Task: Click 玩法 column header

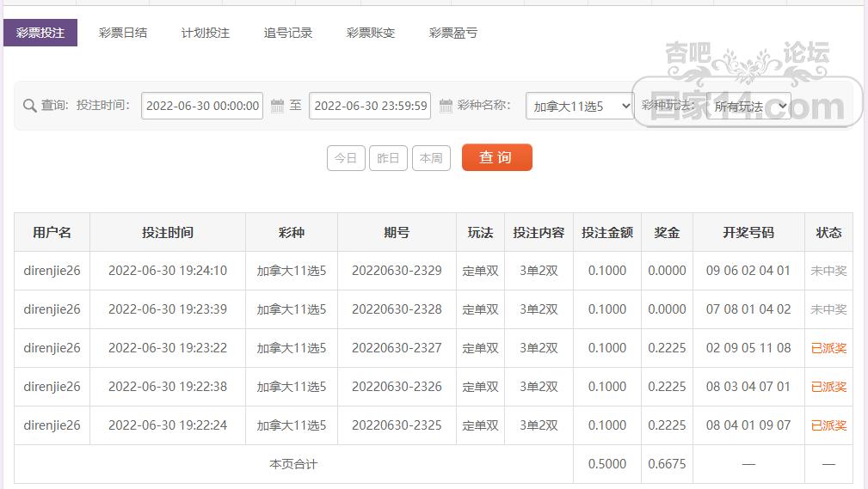Action: [481, 232]
